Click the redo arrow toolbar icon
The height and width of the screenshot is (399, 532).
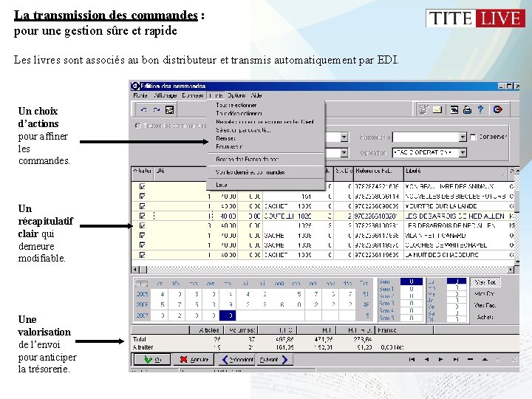(157, 109)
